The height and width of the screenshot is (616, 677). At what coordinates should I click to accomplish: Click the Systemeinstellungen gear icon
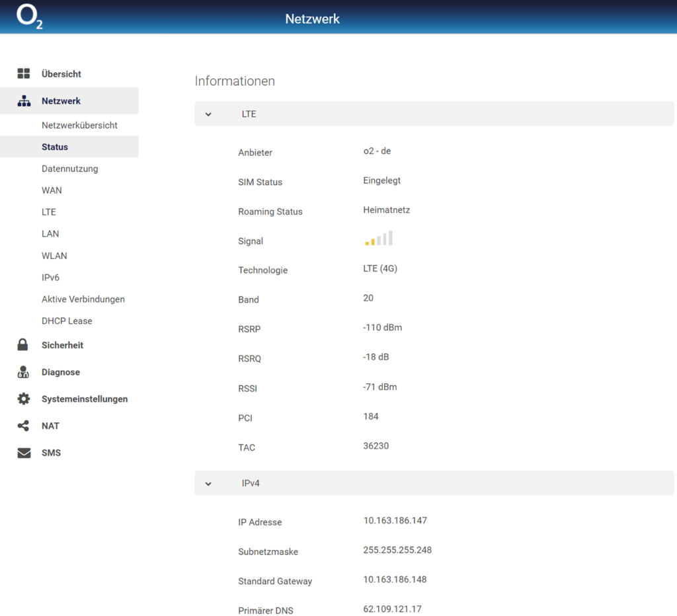coord(24,399)
